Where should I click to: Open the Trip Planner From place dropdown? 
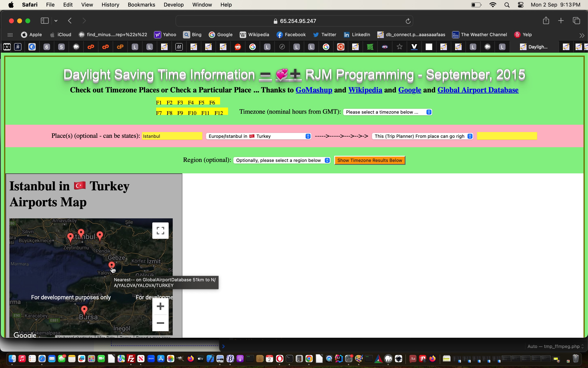423,136
